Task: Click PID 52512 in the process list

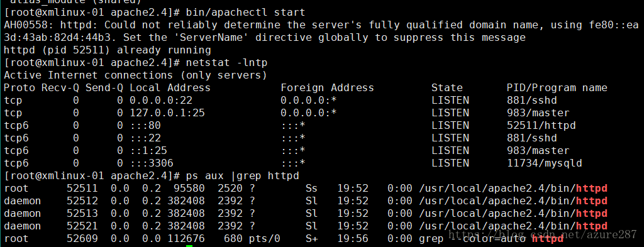Action: pyautogui.click(x=82, y=201)
